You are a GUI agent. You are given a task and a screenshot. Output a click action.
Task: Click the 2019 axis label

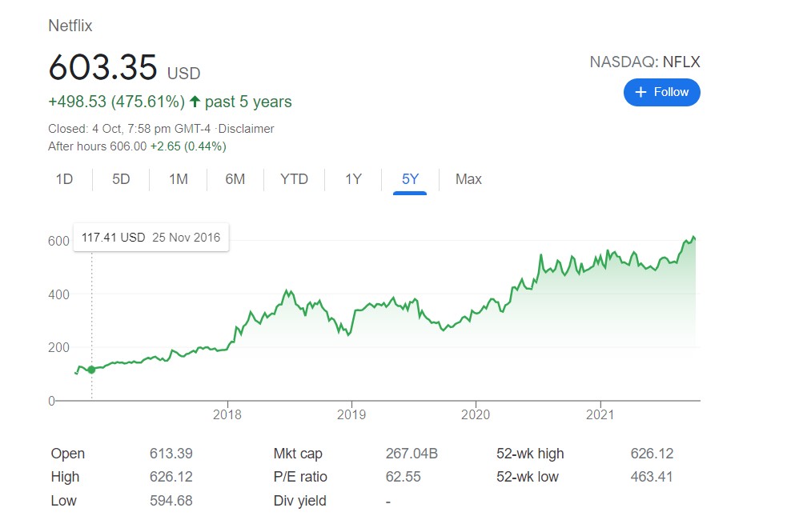tap(351, 414)
